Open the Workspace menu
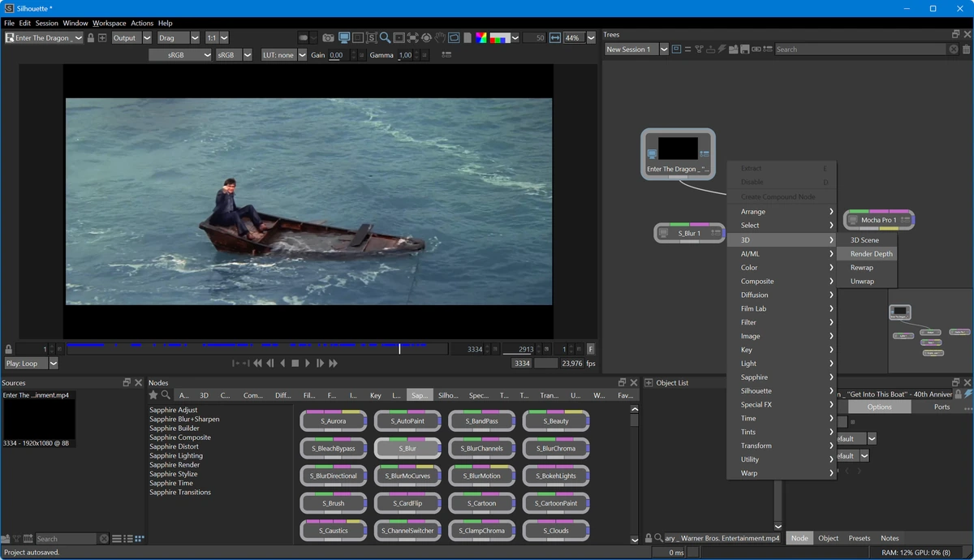 tap(110, 24)
